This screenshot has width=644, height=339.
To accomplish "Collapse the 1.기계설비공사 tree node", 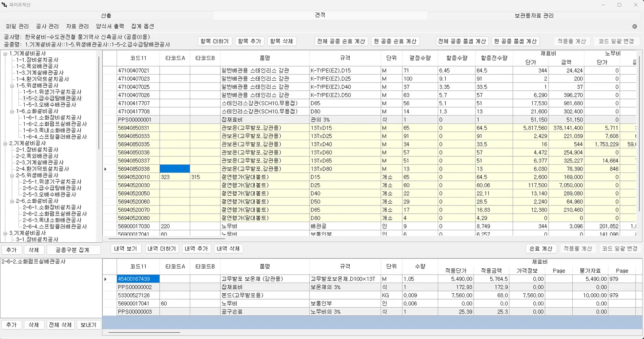I will [5, 53].
